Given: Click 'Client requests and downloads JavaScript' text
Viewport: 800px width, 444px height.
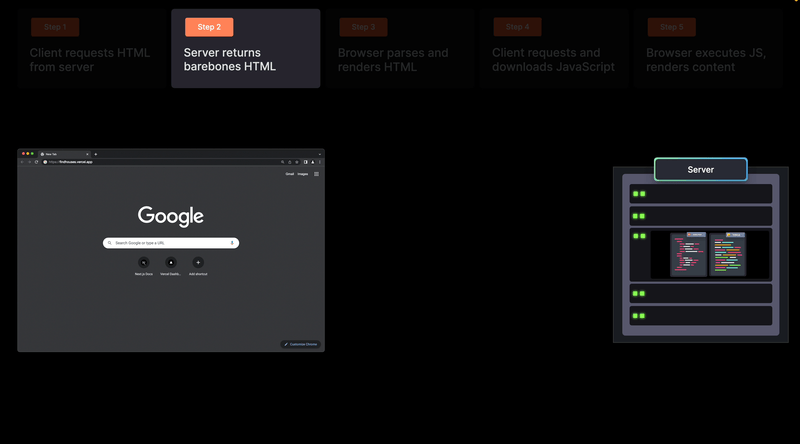Looking at the screenshot, I should pos(553,60).
